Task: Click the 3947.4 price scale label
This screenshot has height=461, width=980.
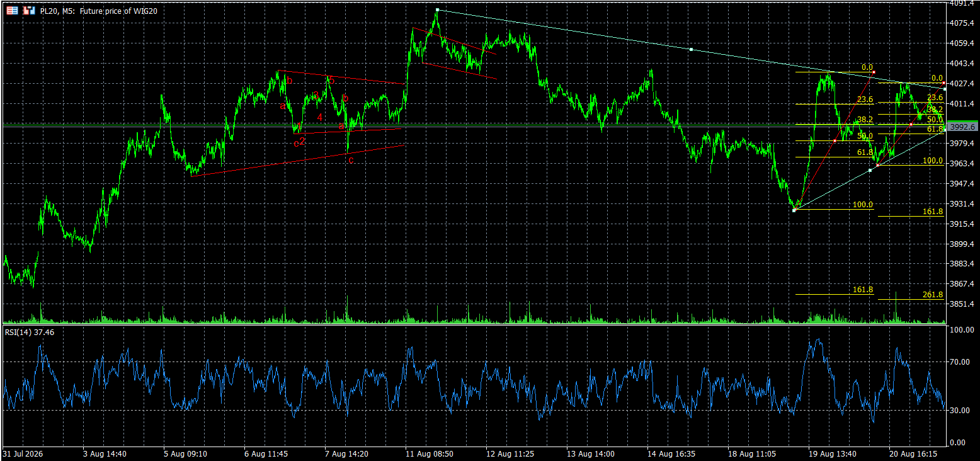Action: [x=961, y=184]
